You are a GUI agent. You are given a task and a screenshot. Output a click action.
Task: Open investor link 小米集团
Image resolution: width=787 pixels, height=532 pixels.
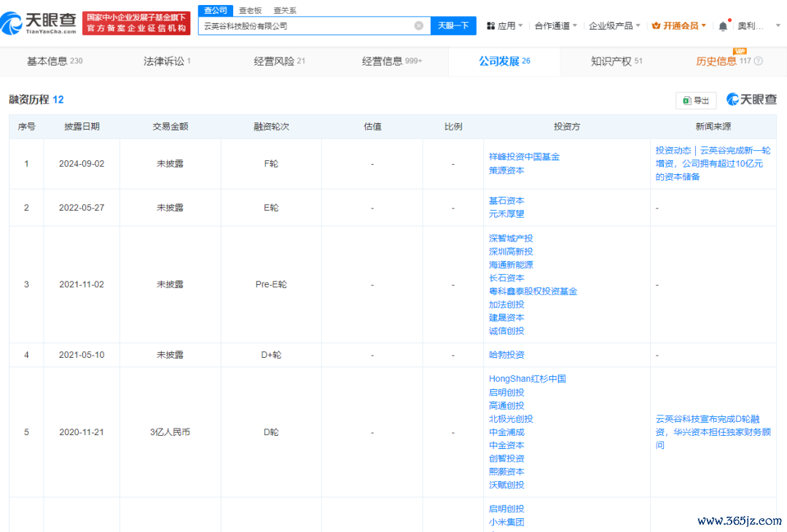point(506,522)
